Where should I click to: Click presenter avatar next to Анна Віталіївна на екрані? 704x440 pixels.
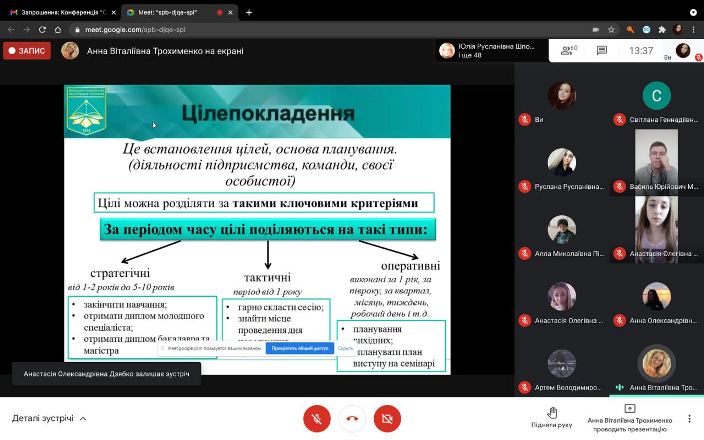70,51
